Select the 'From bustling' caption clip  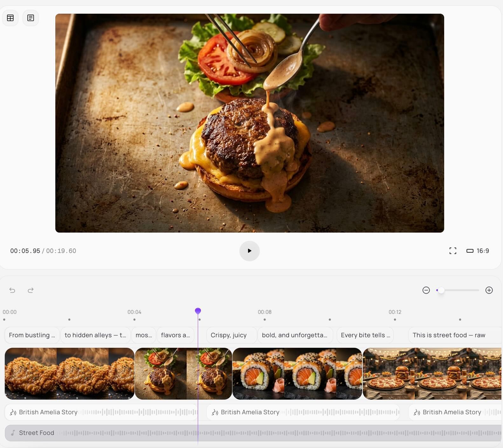pos(32,335)
